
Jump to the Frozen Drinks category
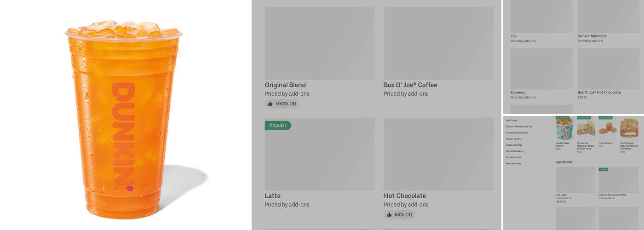(x=513, y=139)
